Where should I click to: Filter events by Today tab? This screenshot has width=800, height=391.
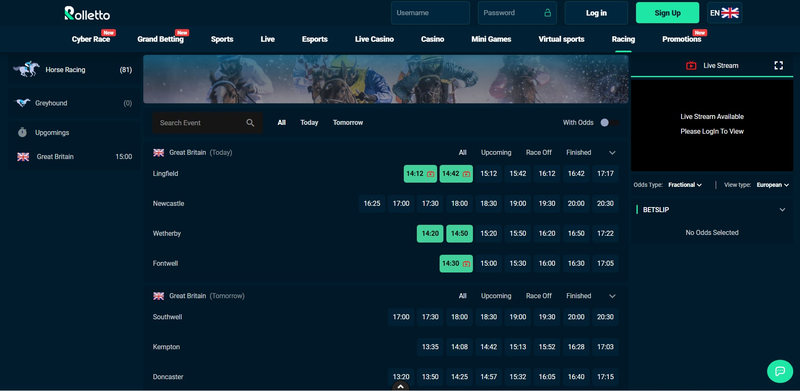click(309, 123)
